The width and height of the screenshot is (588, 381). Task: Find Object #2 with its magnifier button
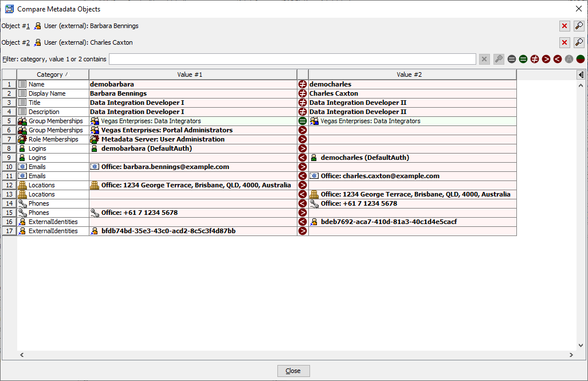pyautogui.click(x=579, y=42)
